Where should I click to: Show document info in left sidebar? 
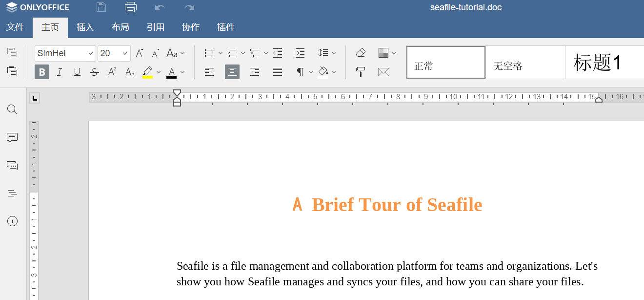12,221
